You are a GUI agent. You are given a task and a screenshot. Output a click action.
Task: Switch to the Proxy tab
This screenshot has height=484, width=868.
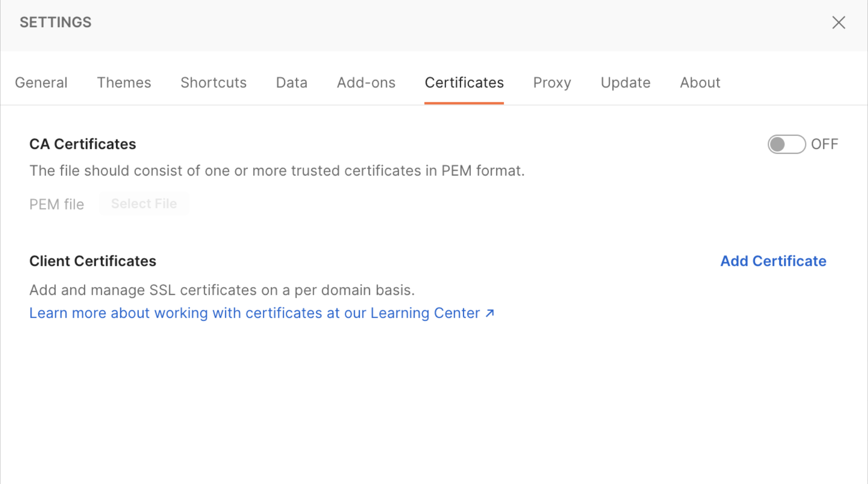(552, 82)
